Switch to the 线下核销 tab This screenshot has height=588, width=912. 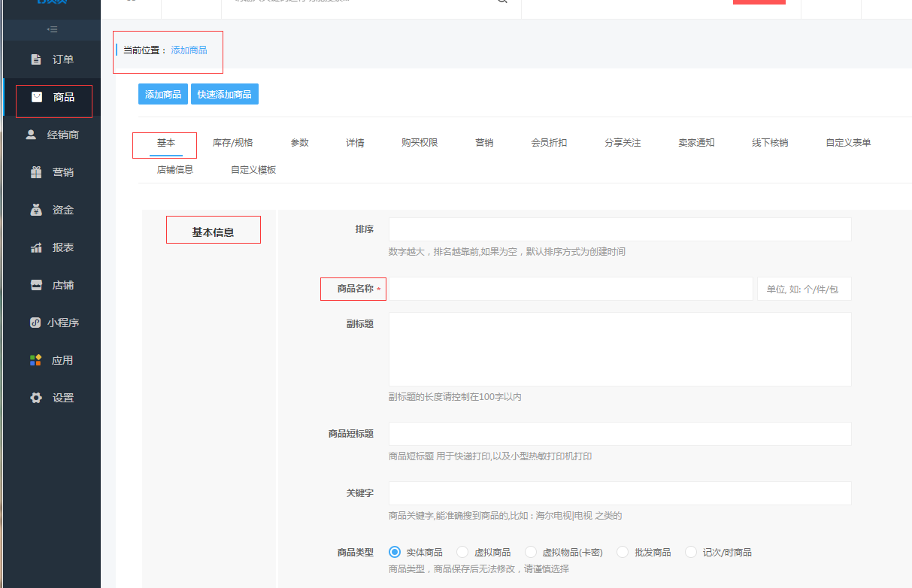[771, 143]
